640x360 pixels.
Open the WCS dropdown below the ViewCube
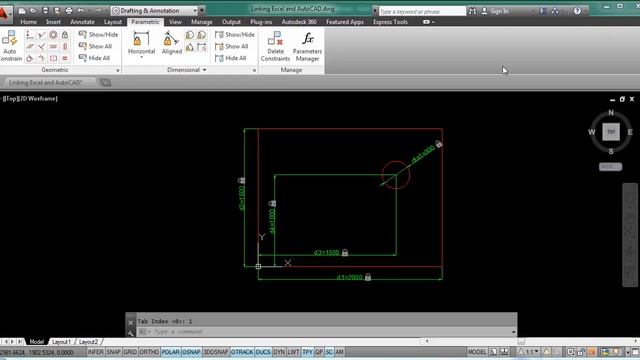tap(611, 167)
